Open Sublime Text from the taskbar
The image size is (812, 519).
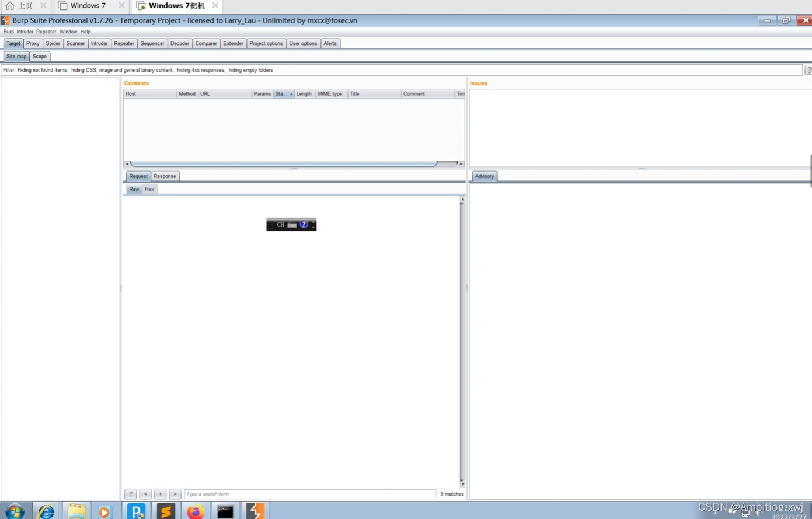[x=166, y=511]
